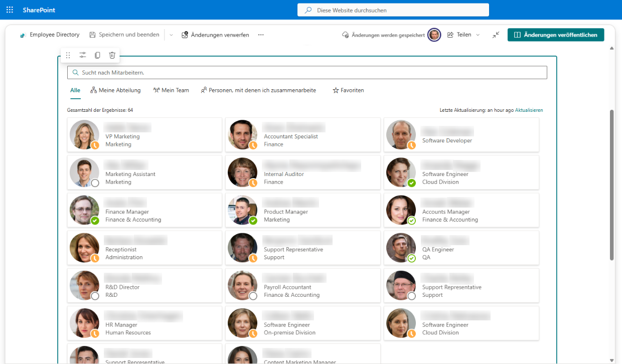Switch to the Favoriten tab

[x=348, y=90]
